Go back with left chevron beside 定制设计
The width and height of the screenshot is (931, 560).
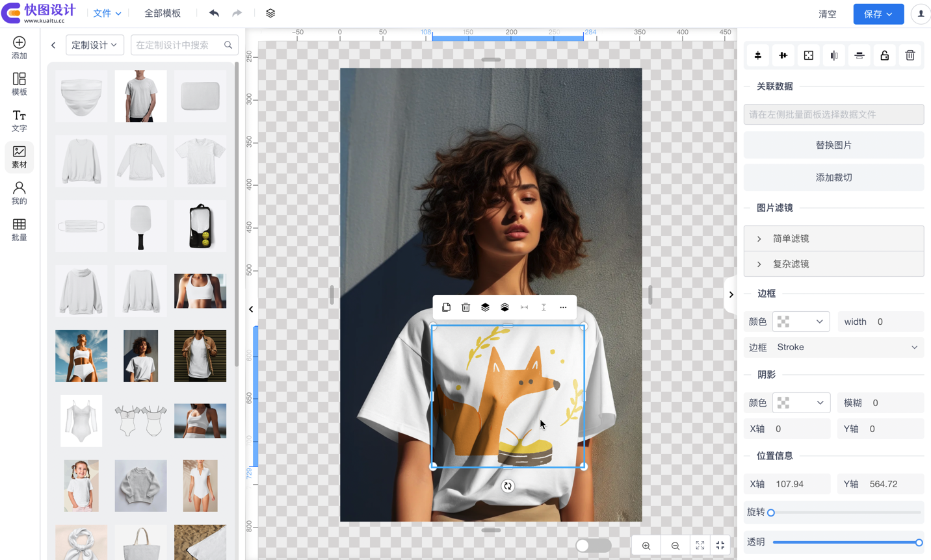pyautogui.click(x=53, y=45)
